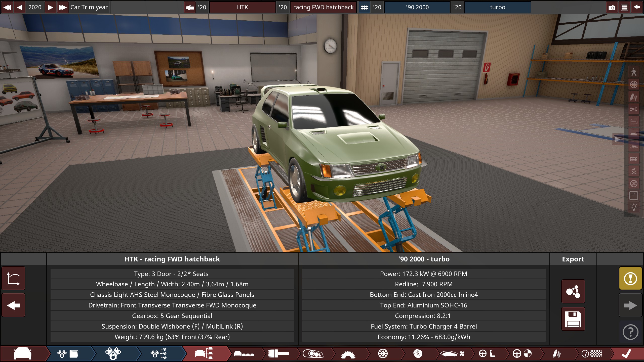Open the fixtures headlight tab
Image resolution: width=644 pixels, height=362 pixels.
point(313,354)
